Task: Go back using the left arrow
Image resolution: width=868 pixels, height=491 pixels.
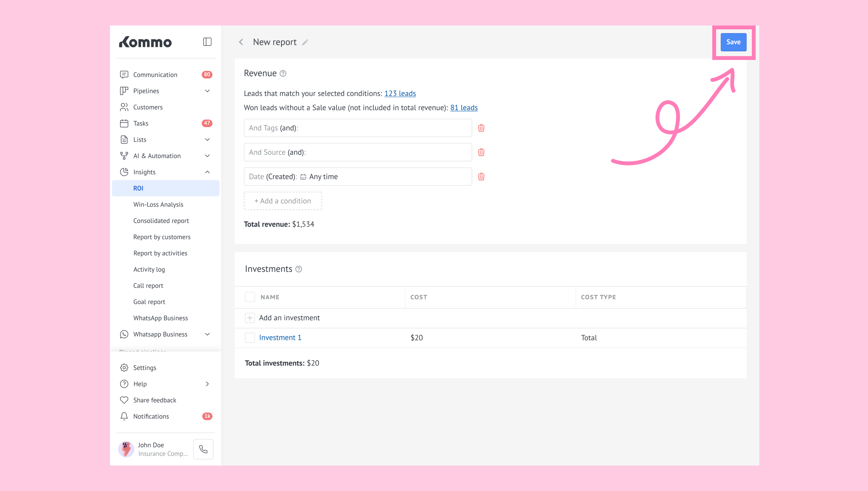Action: coord(241,42)
